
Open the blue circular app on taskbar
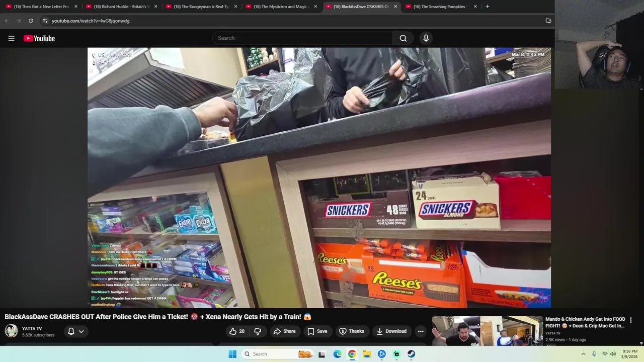coord(381,354)
